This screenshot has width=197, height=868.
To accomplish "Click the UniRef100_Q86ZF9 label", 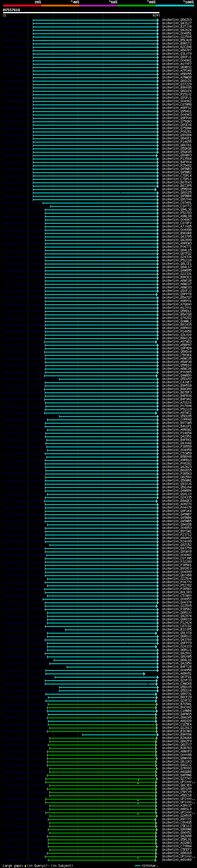I will pyautogui.click(x=177, y=741).
